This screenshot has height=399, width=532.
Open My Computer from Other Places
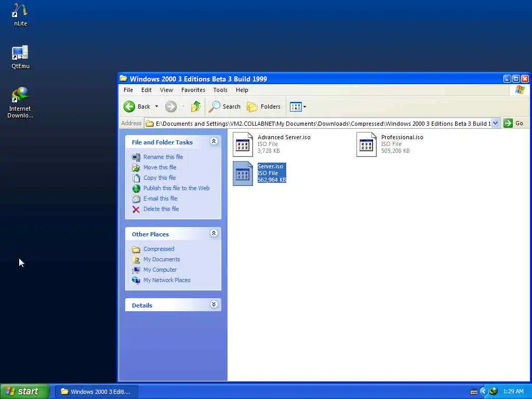160,270
